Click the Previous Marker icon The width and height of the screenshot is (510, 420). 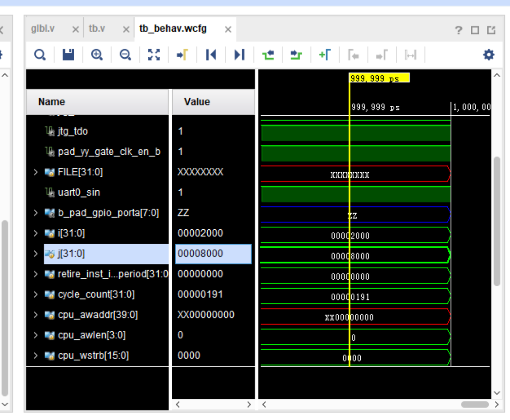[354, 55]
